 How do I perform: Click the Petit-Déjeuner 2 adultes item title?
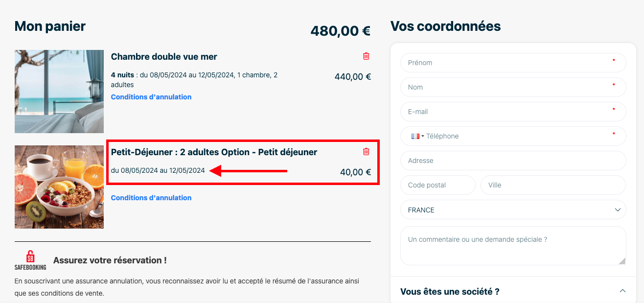tap(214, 152)
